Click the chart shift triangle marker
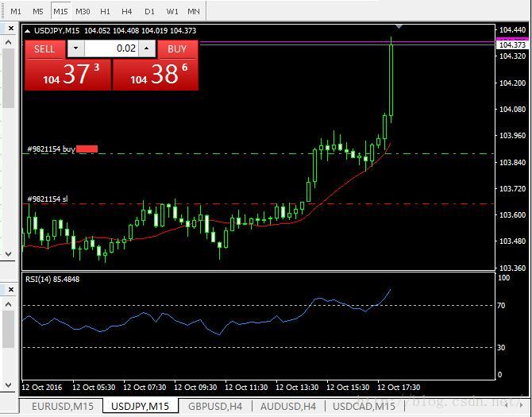 click(x=399, y=26)
